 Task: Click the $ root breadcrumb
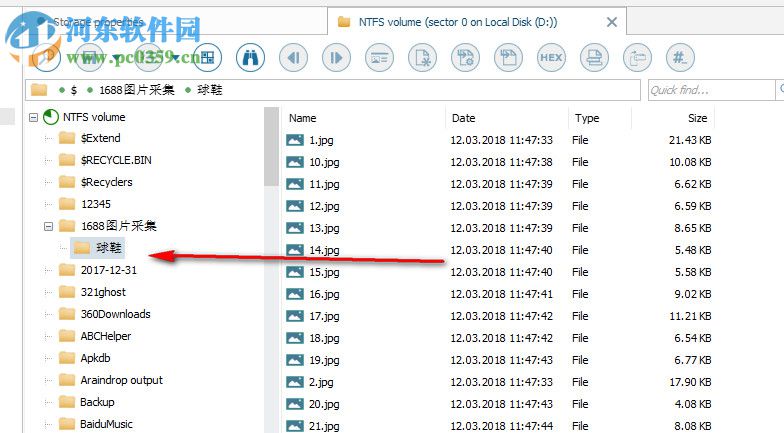tap(74, 90)
